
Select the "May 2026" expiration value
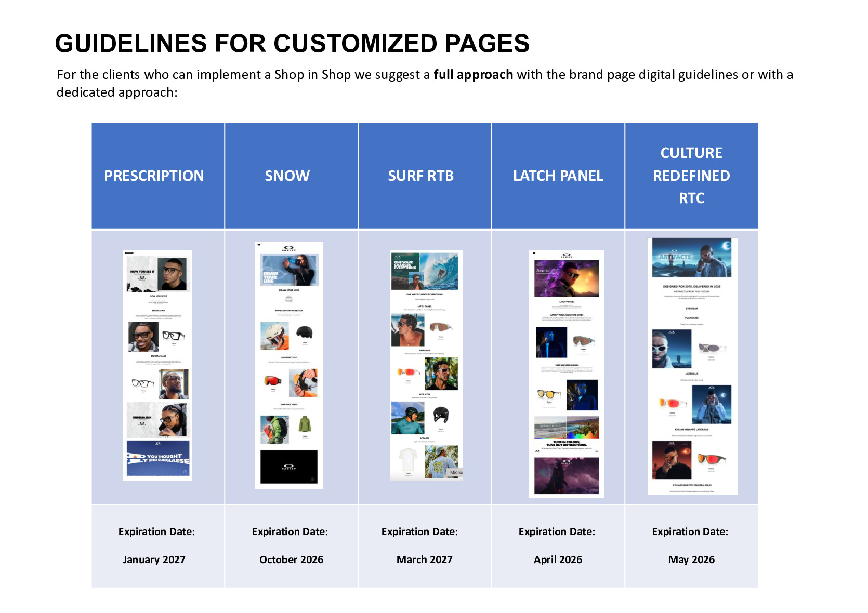coord(691,559)
